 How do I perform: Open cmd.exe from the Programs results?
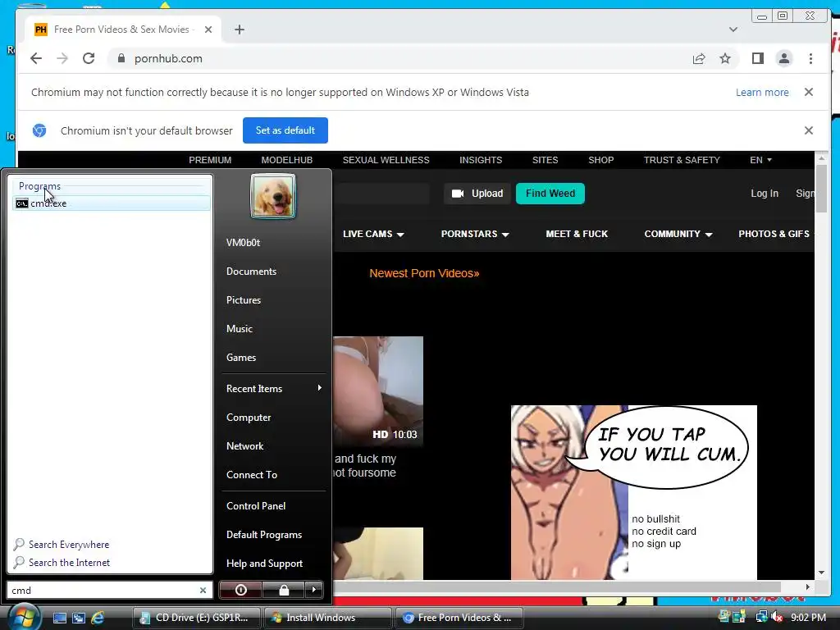[112, 203]
